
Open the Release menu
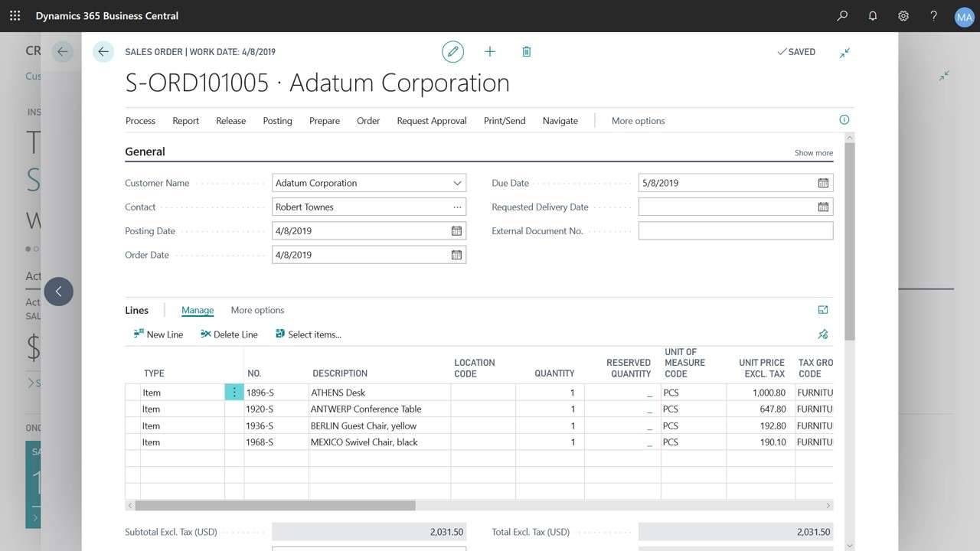(231, 121)
